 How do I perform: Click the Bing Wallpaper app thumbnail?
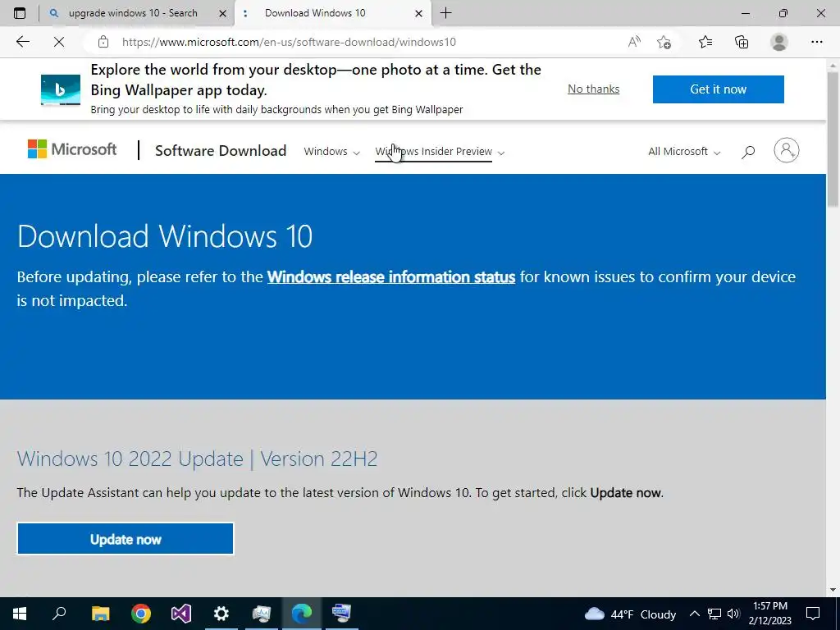pos(61,89)
